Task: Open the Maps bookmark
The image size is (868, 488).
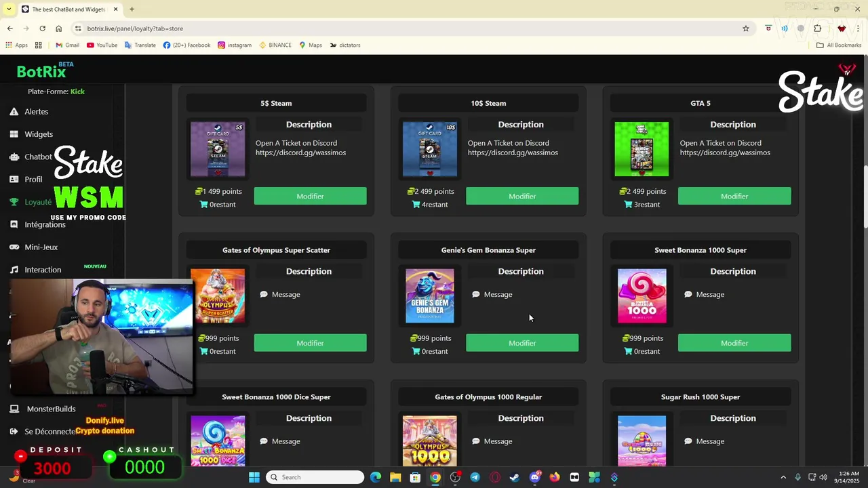Action: pos(311,45)
